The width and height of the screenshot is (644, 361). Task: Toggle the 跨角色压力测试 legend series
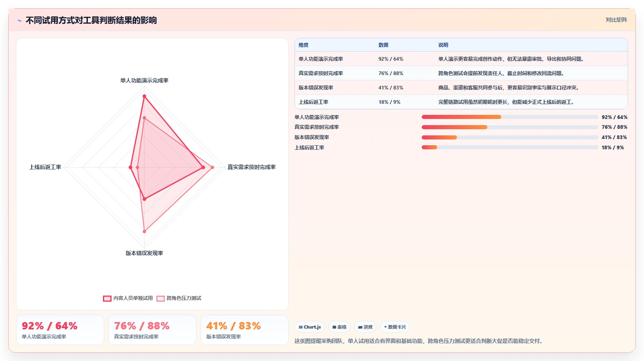point(179,298)
